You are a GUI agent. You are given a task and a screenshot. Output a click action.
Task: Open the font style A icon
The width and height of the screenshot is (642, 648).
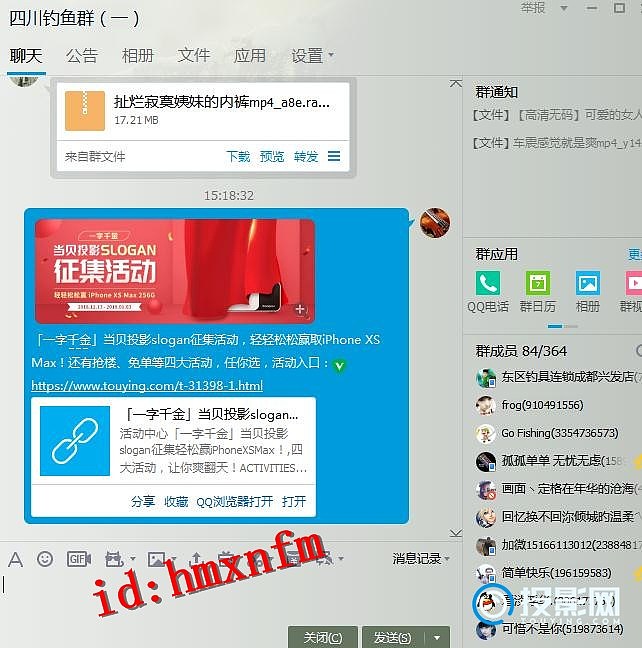point(15,560)
